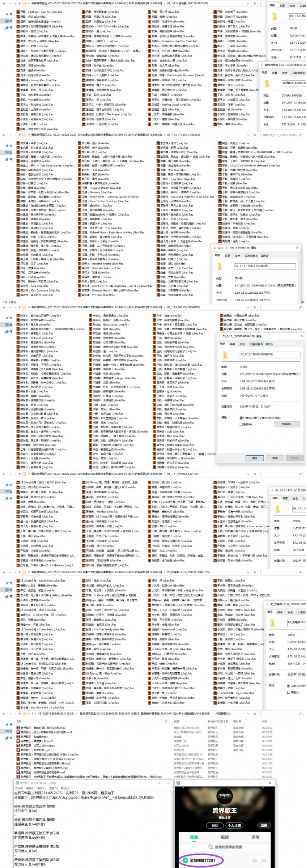Click search magnifier in 03_1-13_180505-0804(109) explorer window
This screenshot has width=306, height=868.
tap(300, 307)
